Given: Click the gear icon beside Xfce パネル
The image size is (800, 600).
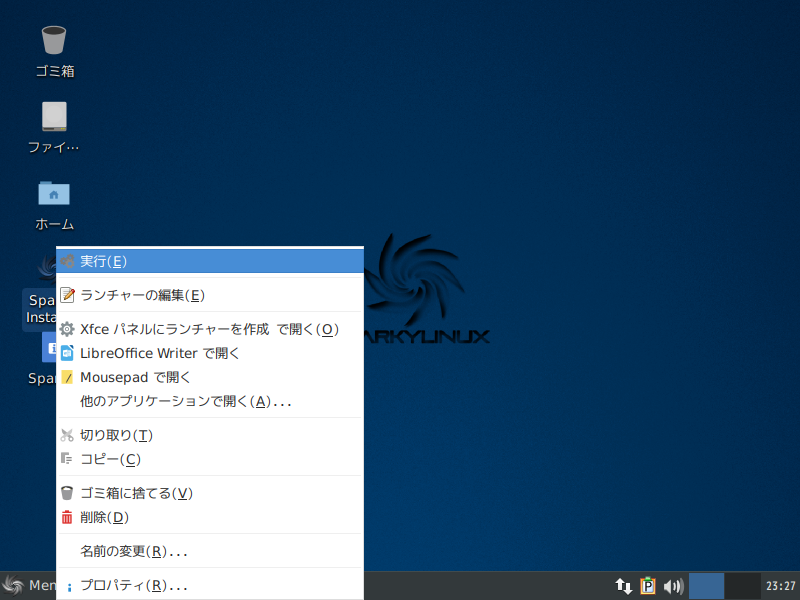Looking at the screenshot, I should pyautogui.click(x=67, y=329).
